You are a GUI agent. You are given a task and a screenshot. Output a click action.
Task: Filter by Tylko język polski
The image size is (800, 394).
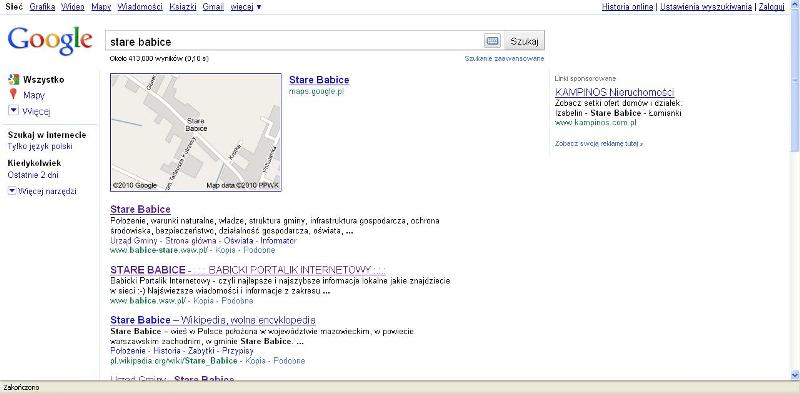[x=40, y=146]
